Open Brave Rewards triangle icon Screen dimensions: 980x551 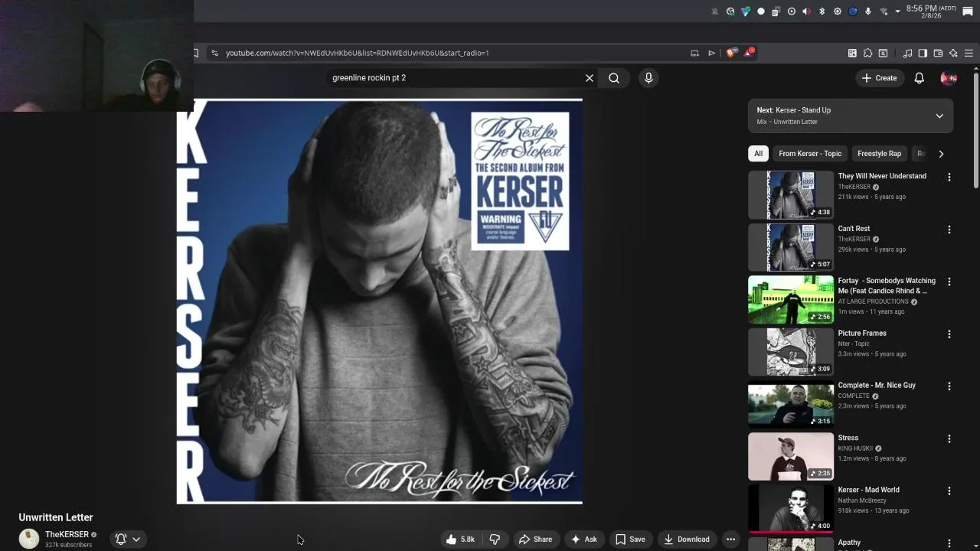pos(748,53)
